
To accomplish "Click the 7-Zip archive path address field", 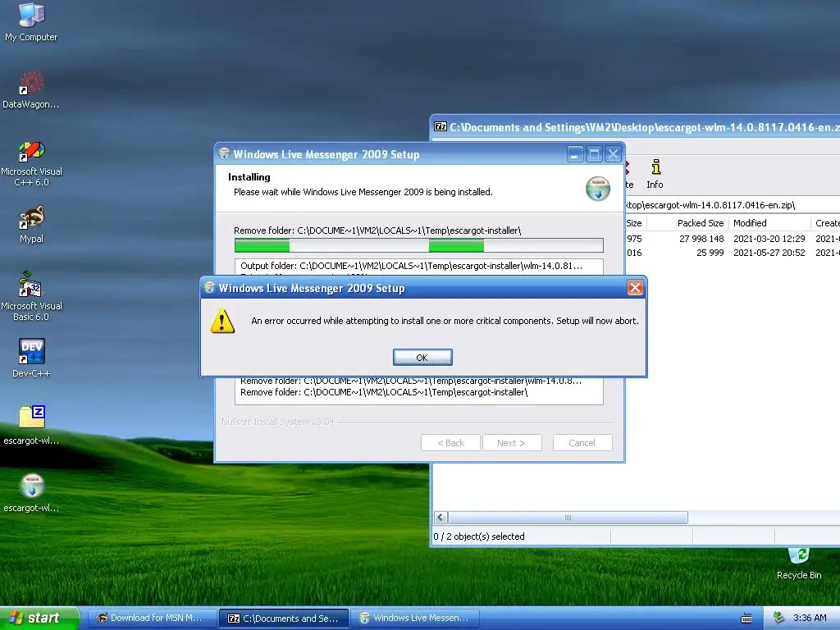I will pyautogui.click(x=733, y=205).
